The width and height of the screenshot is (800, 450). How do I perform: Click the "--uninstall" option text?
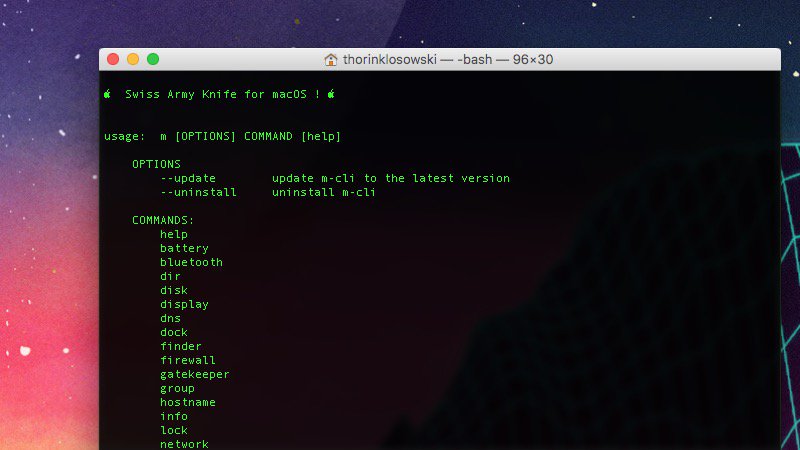coord(198,192)
